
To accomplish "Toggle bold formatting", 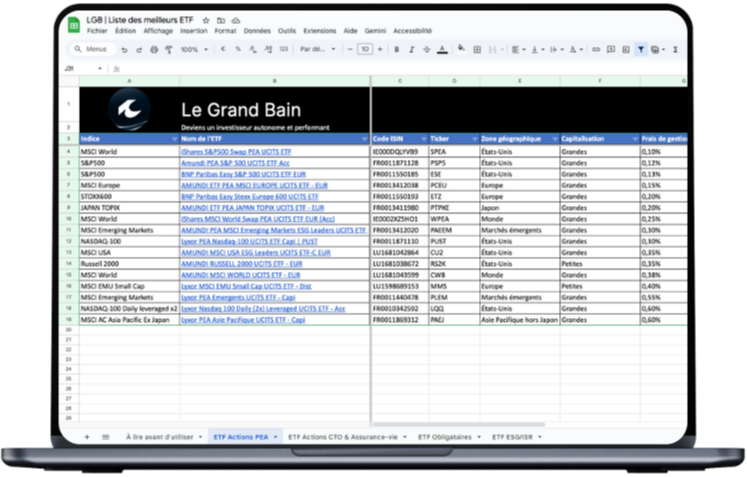I will coord(396,49).
